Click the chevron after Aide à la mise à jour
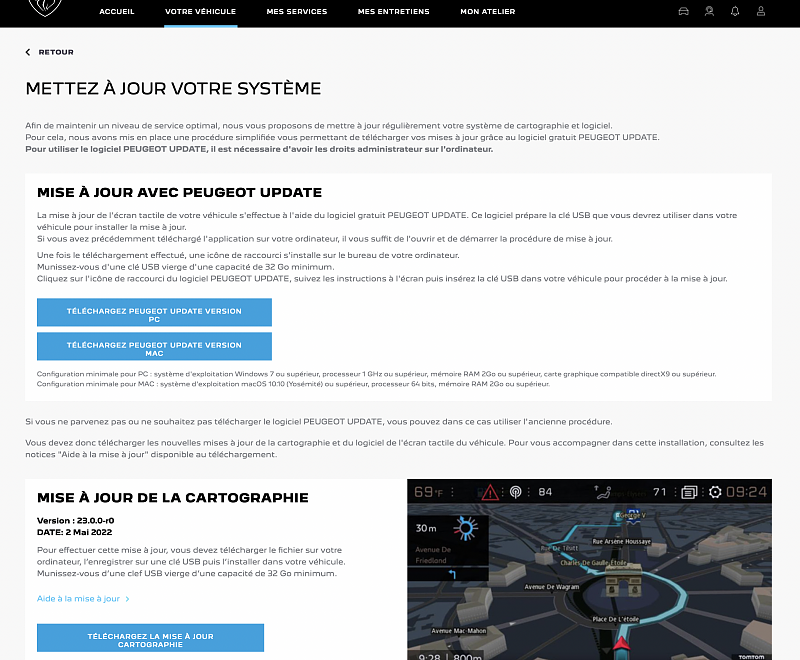This screenshot has height=660, width=800. point(128,599)
